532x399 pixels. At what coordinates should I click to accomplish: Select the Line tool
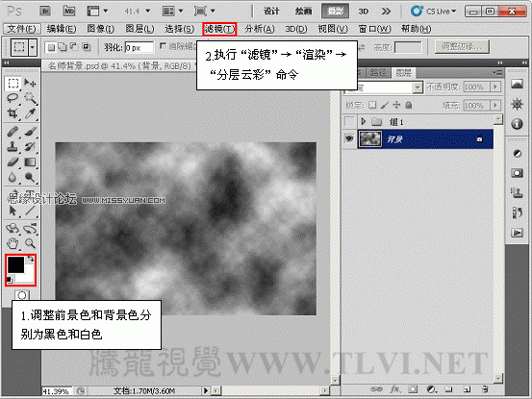click(x=30, y=211)
